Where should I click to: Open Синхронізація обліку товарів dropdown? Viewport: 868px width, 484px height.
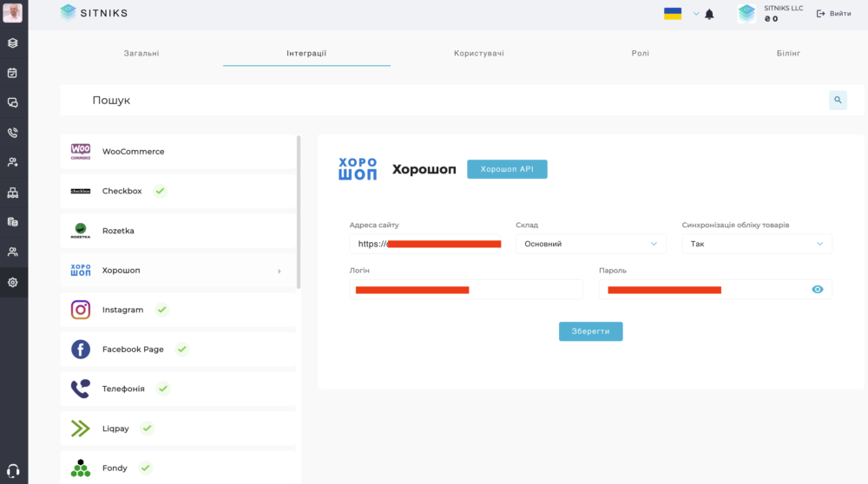(x=757, y=244)
